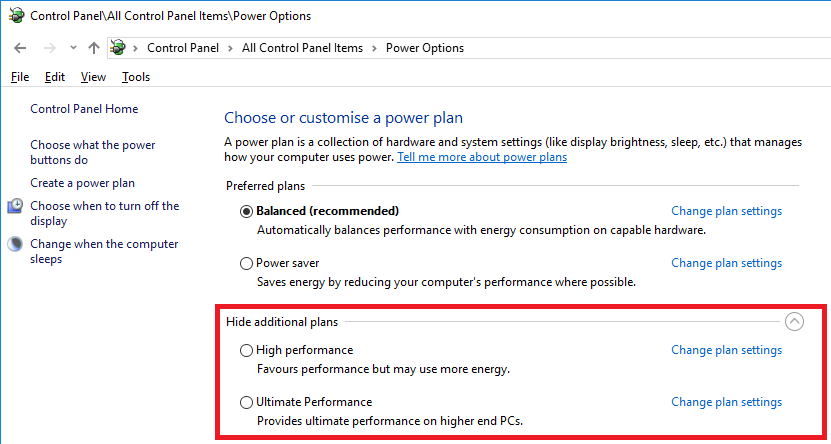Open recent locations dropdown arrow
The width and height of the screenshot is (831, 444).
[x=73, y=48]
